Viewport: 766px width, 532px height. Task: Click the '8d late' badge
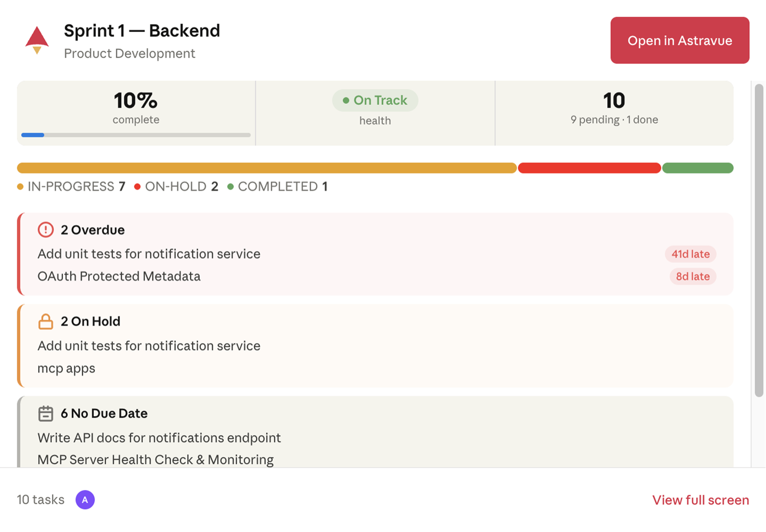[x=693, y=277]
